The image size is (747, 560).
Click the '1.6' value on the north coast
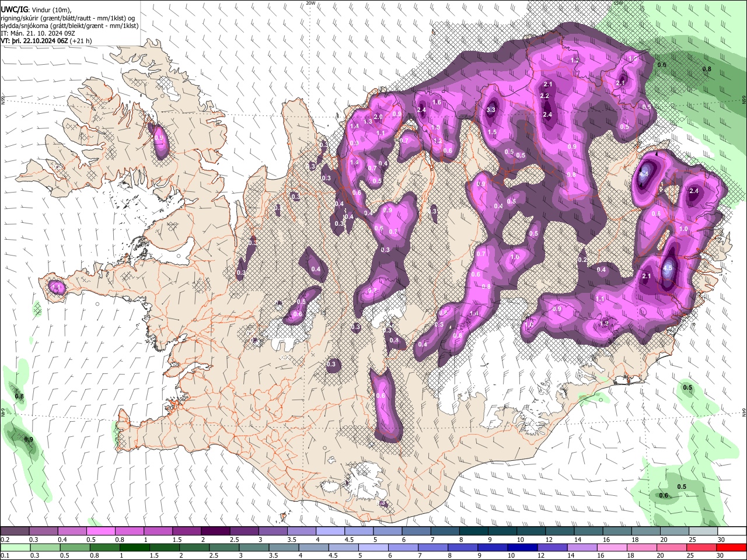coord(436,103)
